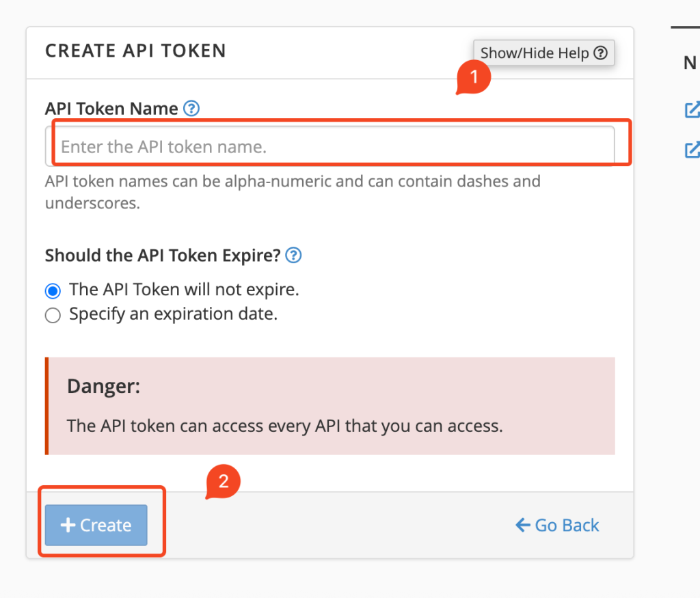
Task: Click the plus icon on Create button
Action: coord(68,525)
